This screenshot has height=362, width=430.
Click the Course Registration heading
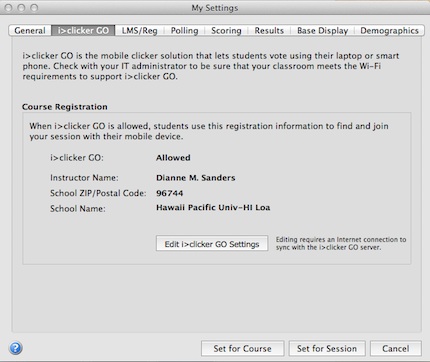click(x=65, y=107)
